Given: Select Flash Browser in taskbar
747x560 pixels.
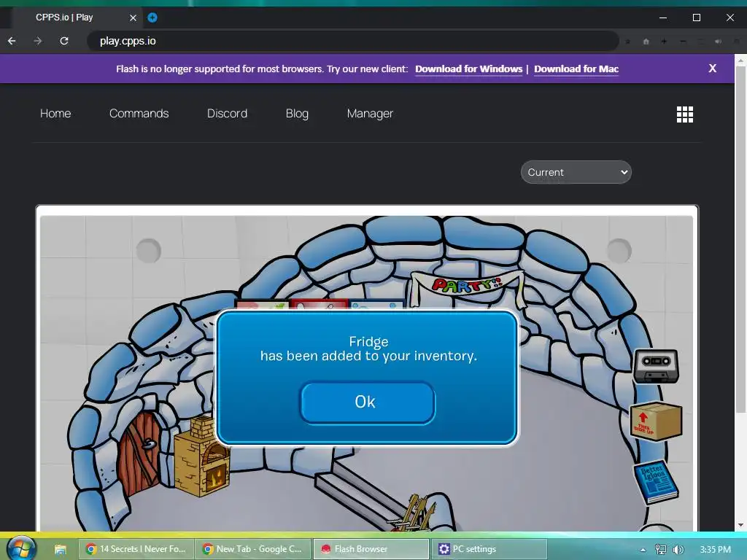Looking at the screenshot, I should click(371, 549).
